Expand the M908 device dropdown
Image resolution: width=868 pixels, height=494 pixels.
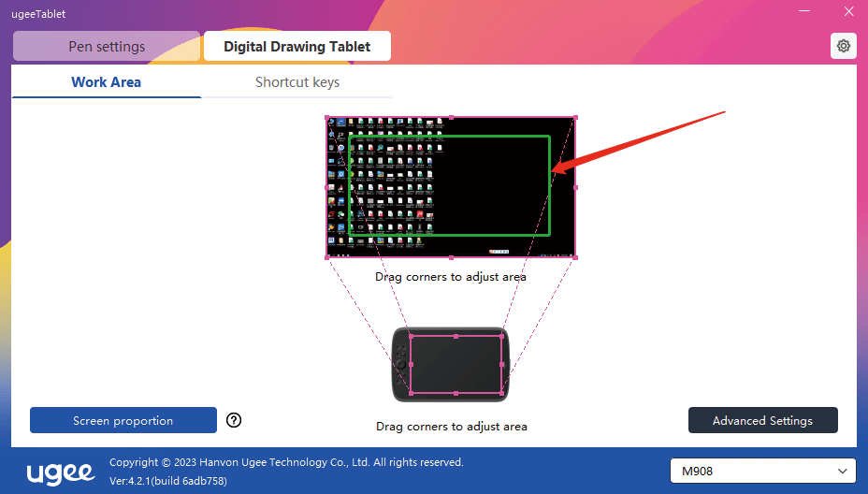click(763, 472)
